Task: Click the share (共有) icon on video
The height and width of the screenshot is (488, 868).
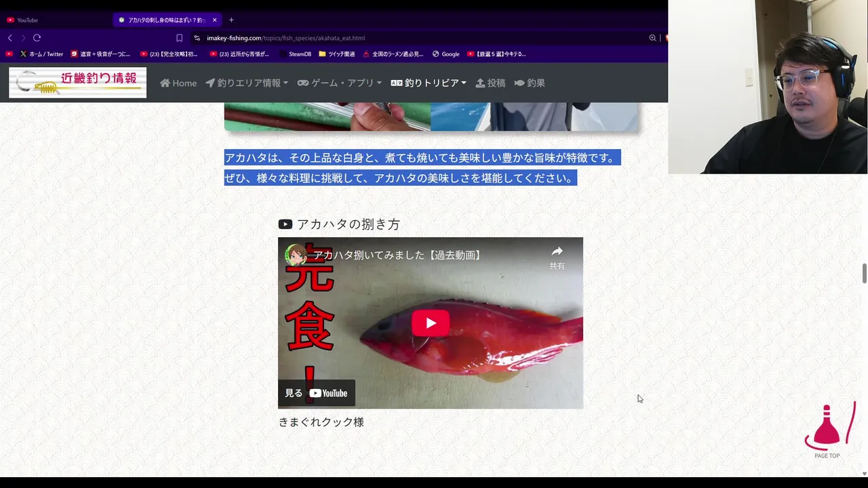Action: click(557, 257)
